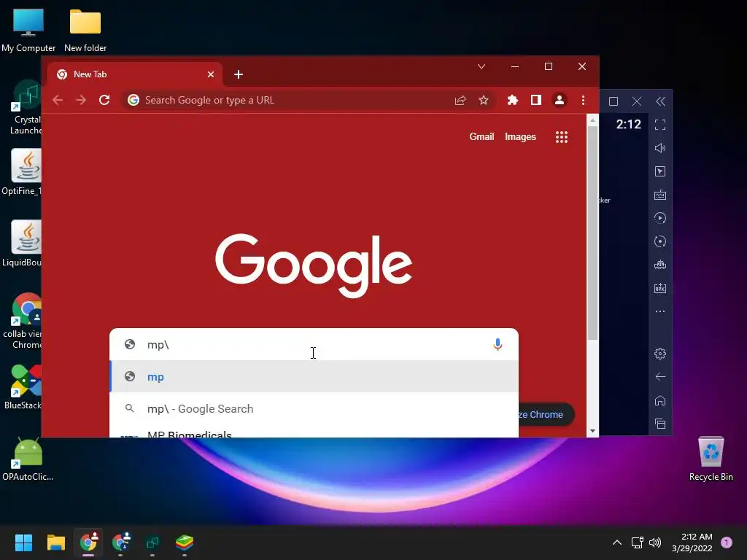Click the Chrome page vertical scrollbar

pyautogui.click(x=592, y=233)
